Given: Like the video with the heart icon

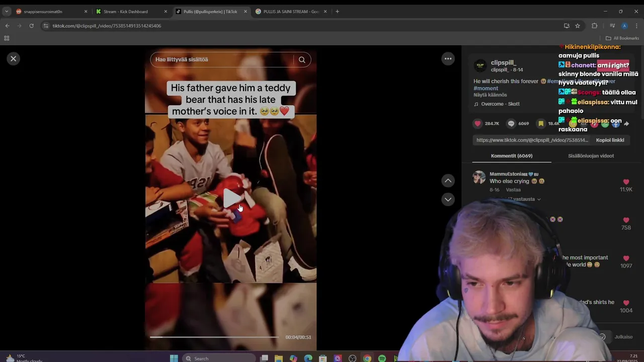Looking at the screenshot, I should tap(477, 123).
